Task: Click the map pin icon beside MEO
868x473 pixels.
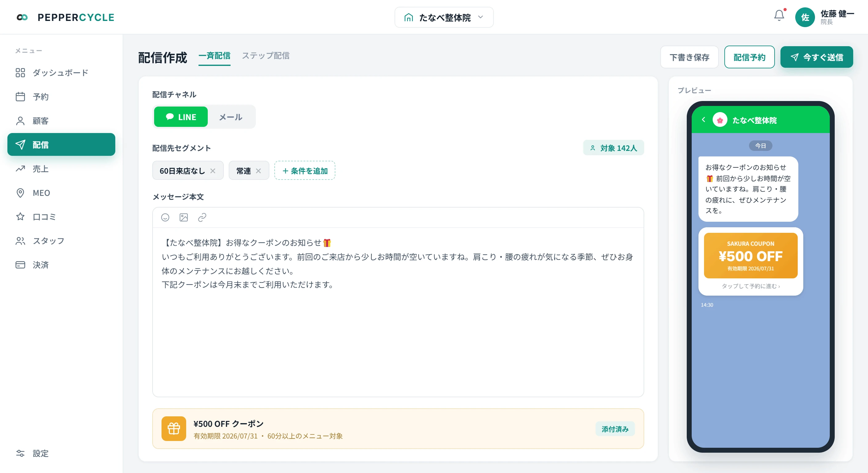Action: point(20,193)
